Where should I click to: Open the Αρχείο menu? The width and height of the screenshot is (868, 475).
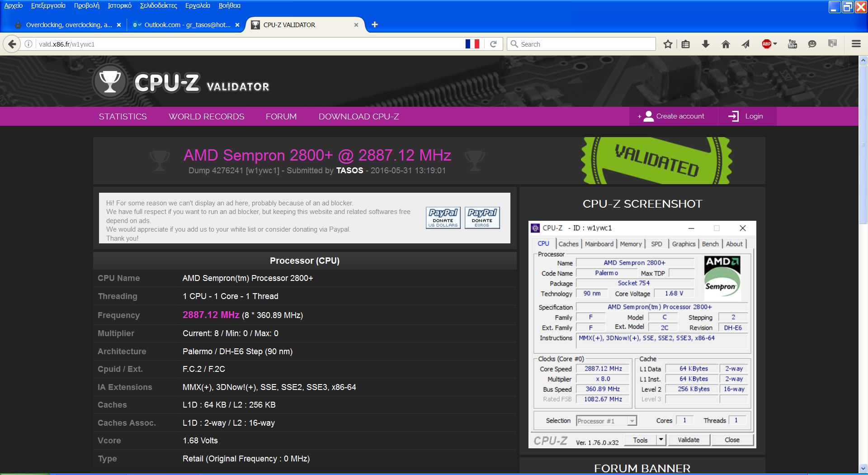pyautogui.click(x=14, y=5)
